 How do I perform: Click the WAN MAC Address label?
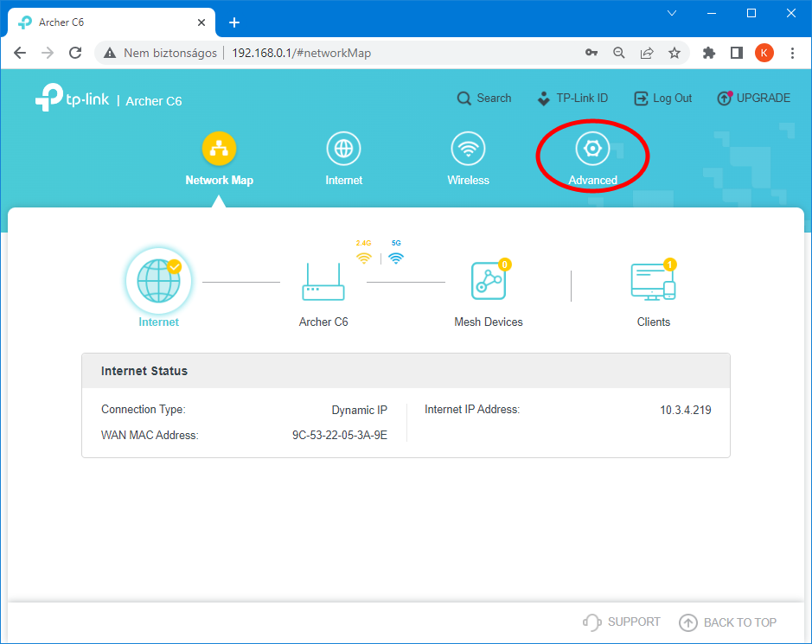coord(150,435)
